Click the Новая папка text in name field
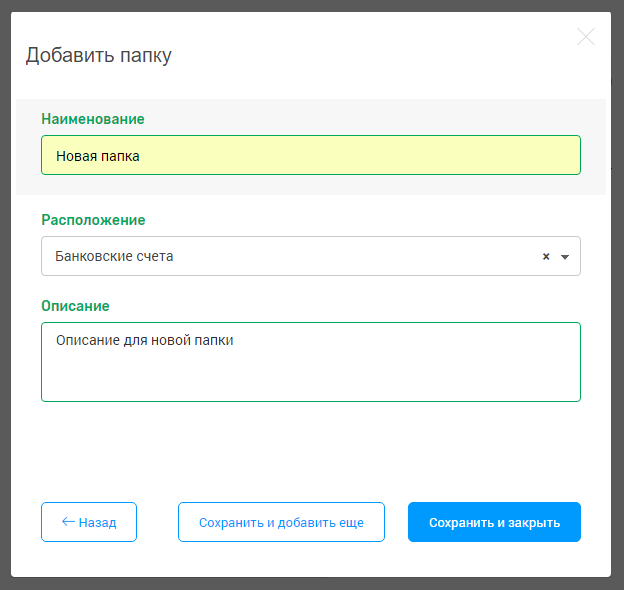The image size is (624, 590). click(x=98, y=156)
